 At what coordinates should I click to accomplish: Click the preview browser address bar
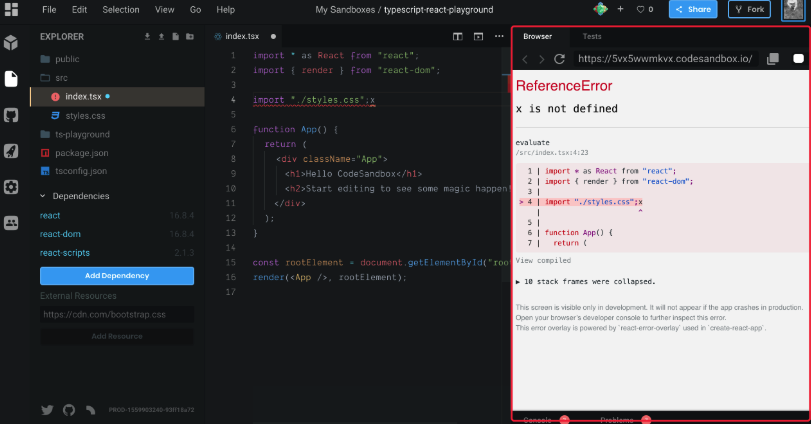[665, 59]
